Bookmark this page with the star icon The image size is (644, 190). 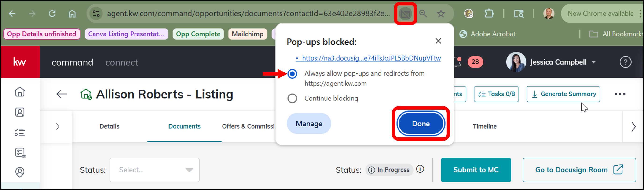pos(441,14)
